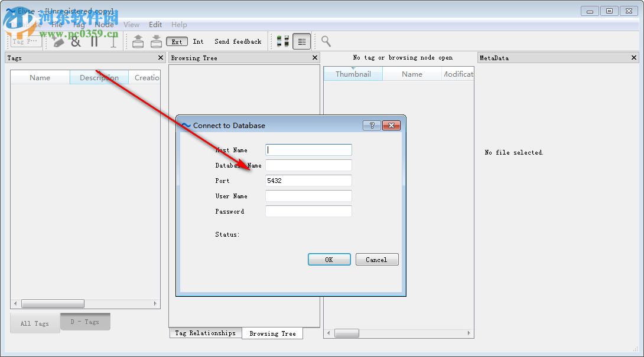Select the double-bar OR operator icon
644x357 pixels.
tap(95, 41)
